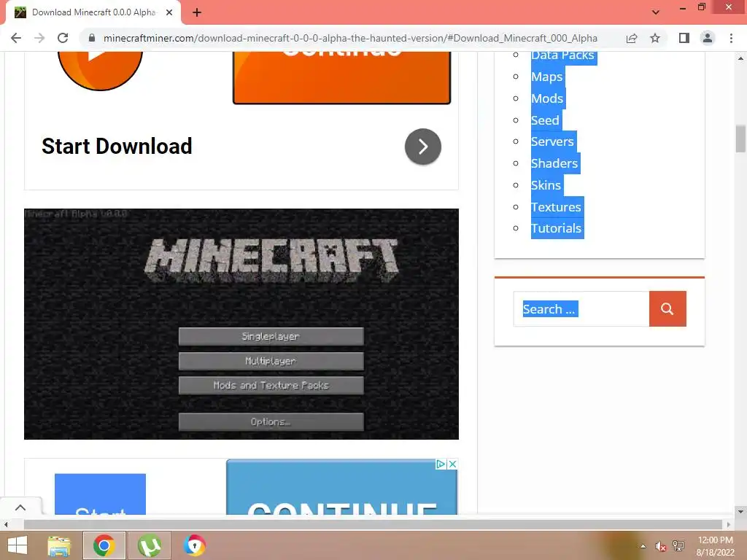Viewport: 747px width, 560px height.
Task: Click the Chrome taskbar icon
Action: tap(104, 545)
